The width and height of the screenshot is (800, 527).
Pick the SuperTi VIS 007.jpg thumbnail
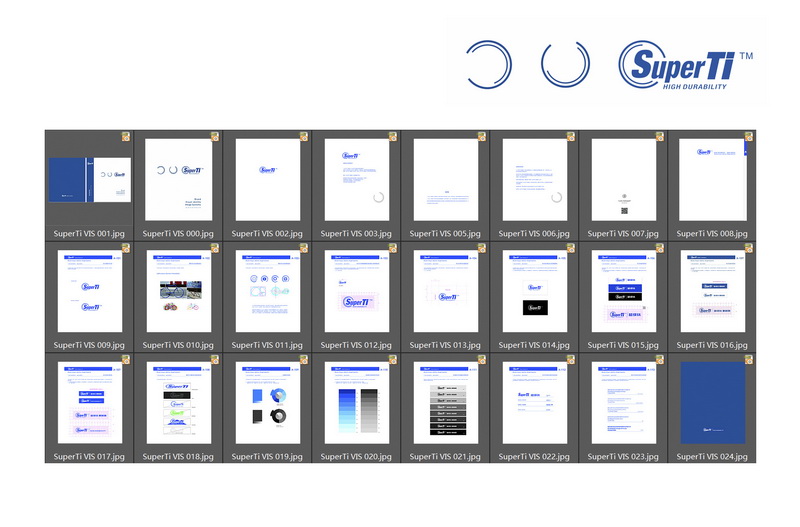[624, 180]
